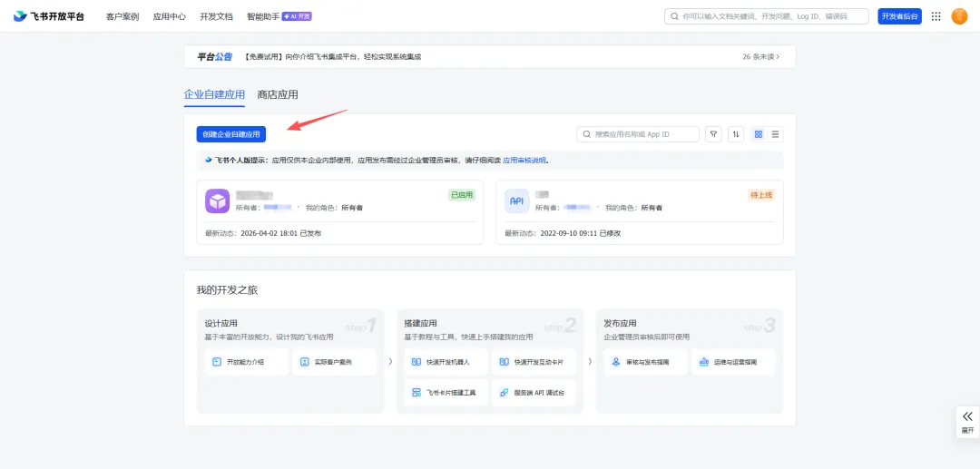Click the 实际客户案例 person icon
This screenshot has width=980, height=469.
304,362
